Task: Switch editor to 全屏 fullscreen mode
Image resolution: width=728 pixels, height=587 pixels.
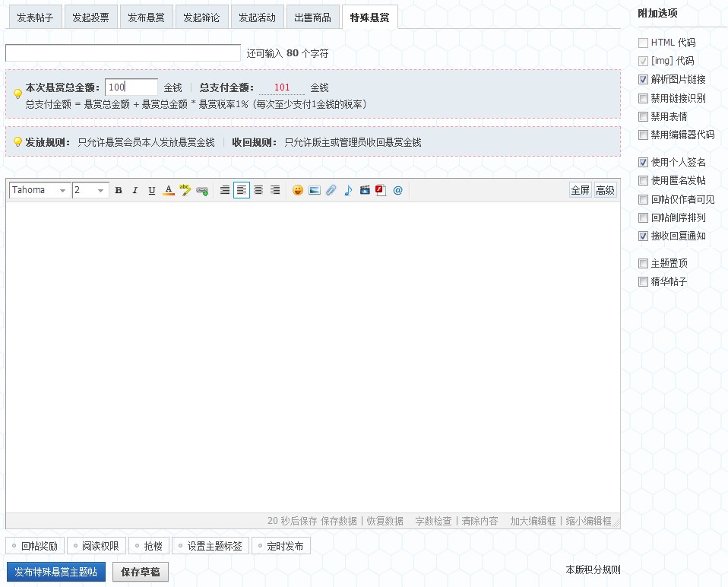Action: click(x=581, y=190)
